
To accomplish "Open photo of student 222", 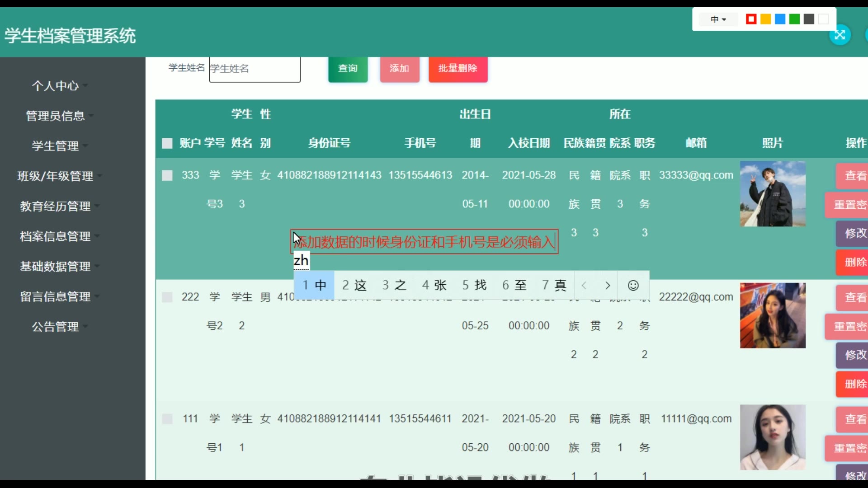I will [x=773, y=315].
